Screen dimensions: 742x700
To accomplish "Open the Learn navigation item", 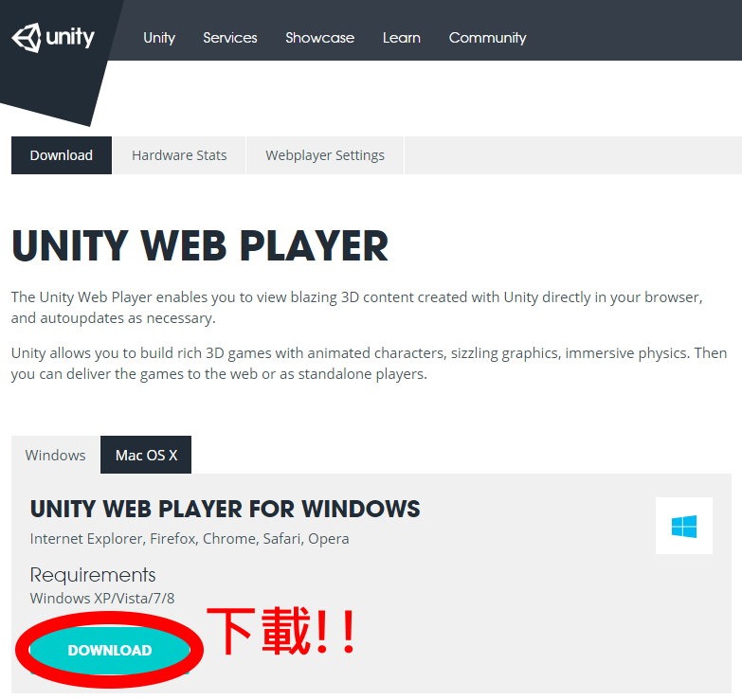I will coord(401,38).
